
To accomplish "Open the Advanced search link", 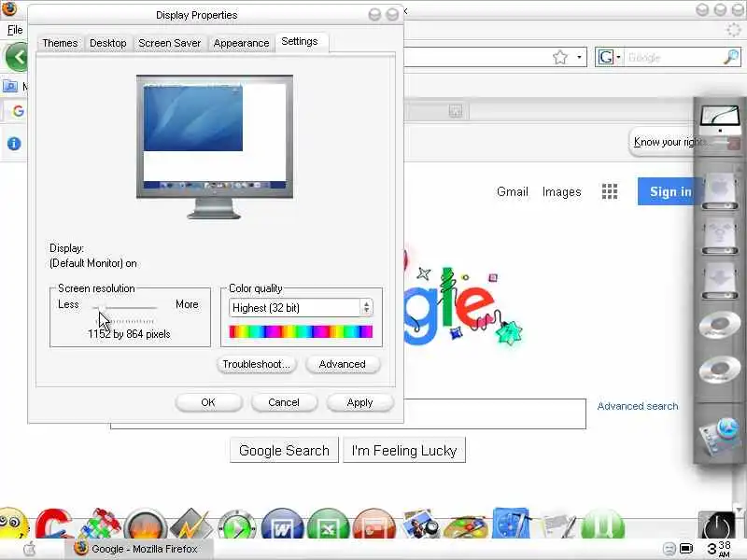I will [x=638, y=406].
